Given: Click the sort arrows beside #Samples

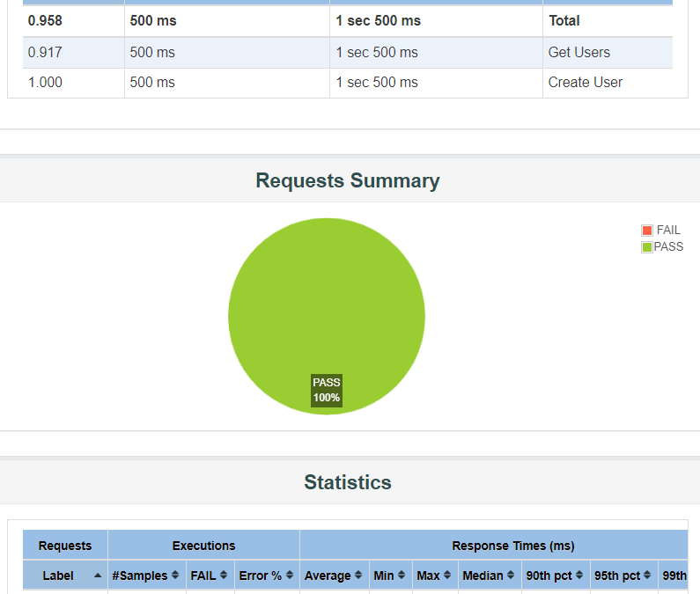Looking at the screenshot, I should (x=174, y=576).
